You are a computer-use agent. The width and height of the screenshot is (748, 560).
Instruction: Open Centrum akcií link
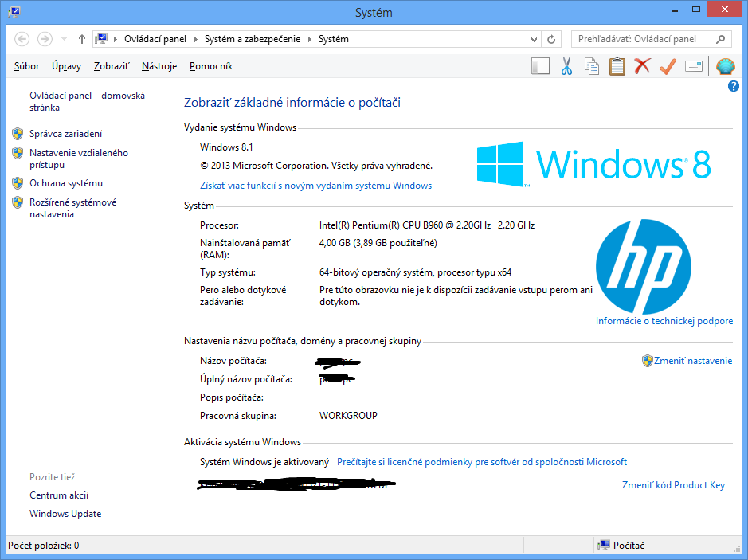click(59, 495)
